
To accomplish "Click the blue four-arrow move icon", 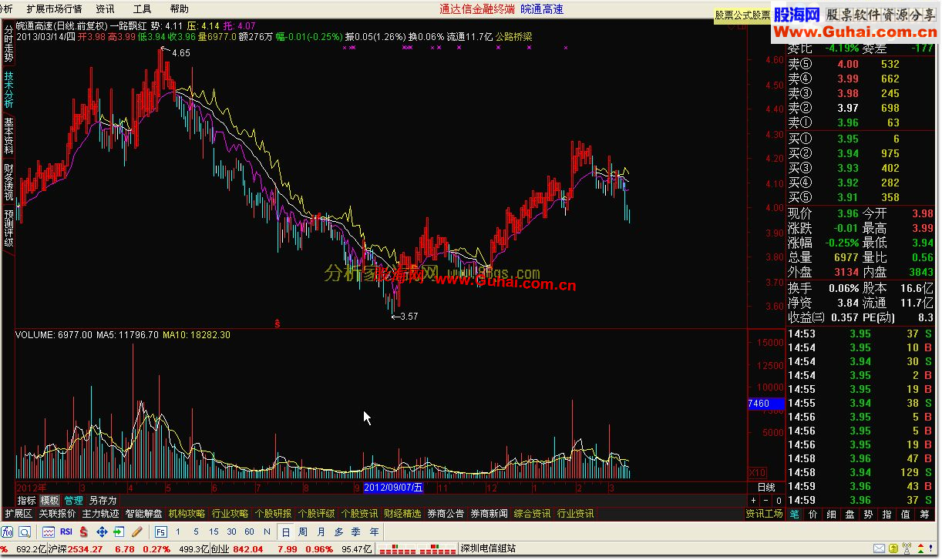I will 102,531.
